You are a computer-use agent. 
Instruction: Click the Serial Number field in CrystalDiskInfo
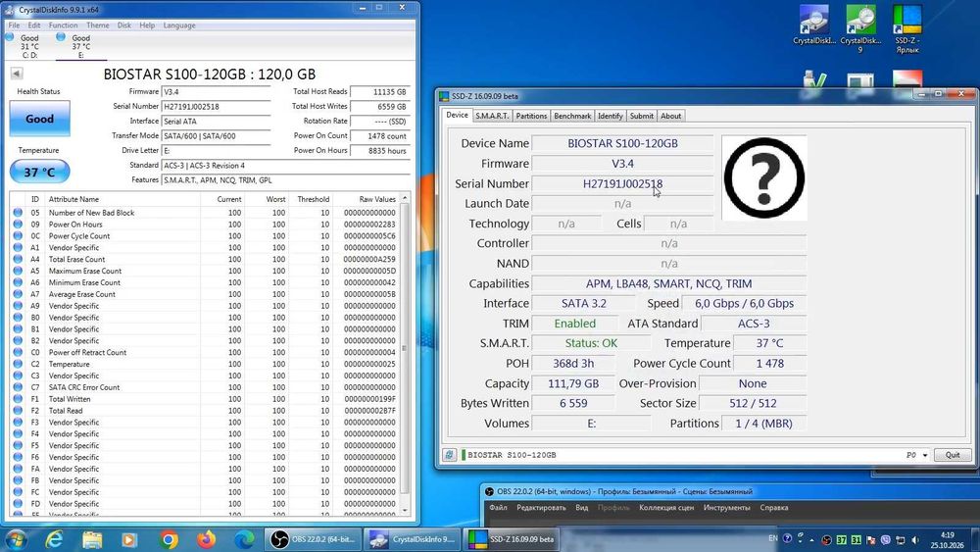point(216,106)
